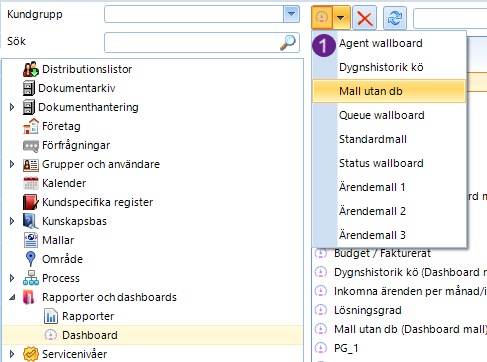Viewport: 487px width, 362px height.
Task: Open Distributionslistor in the tree
Action: point(87,69)
